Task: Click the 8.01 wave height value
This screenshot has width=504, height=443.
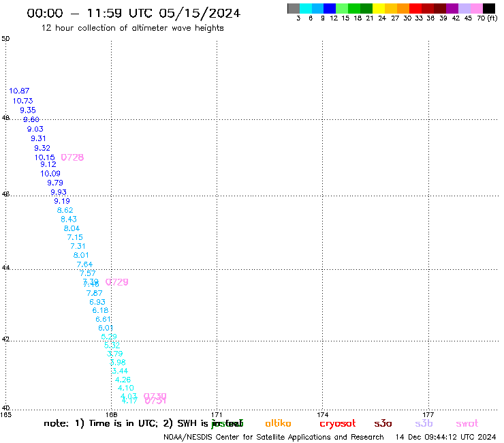Action: 80,255
